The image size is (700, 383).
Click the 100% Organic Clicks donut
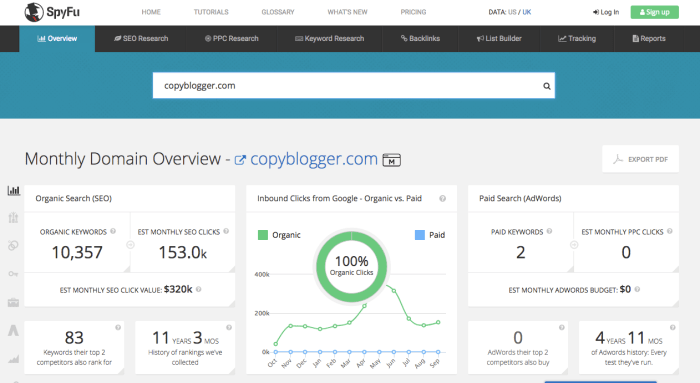click(351, 266)
